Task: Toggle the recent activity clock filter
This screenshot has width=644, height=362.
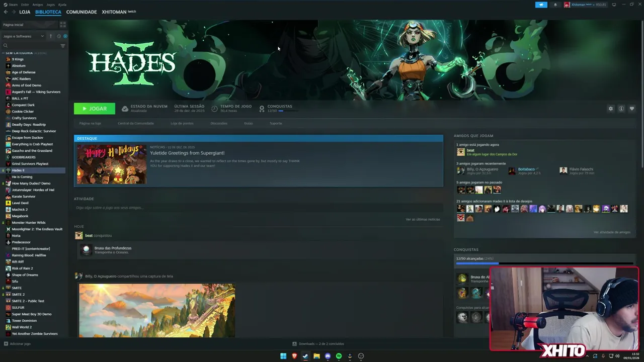Action: click(58, 36)
